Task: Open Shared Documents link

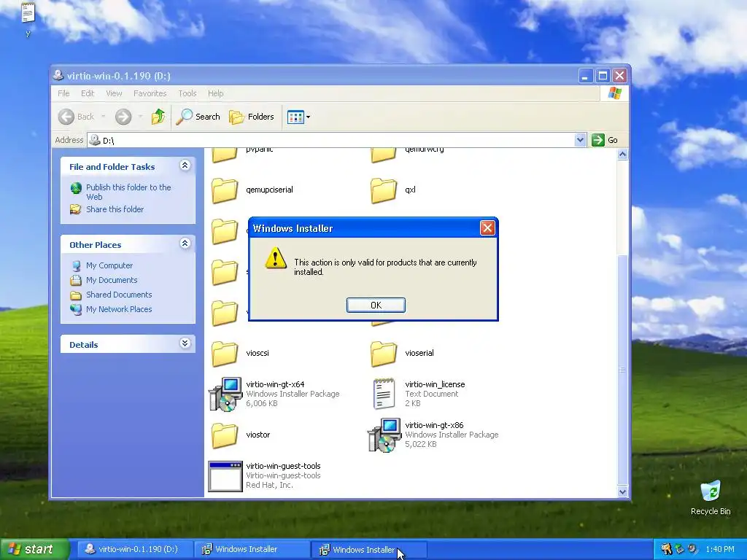Action: pyautogui.click(x=119, y=295)
